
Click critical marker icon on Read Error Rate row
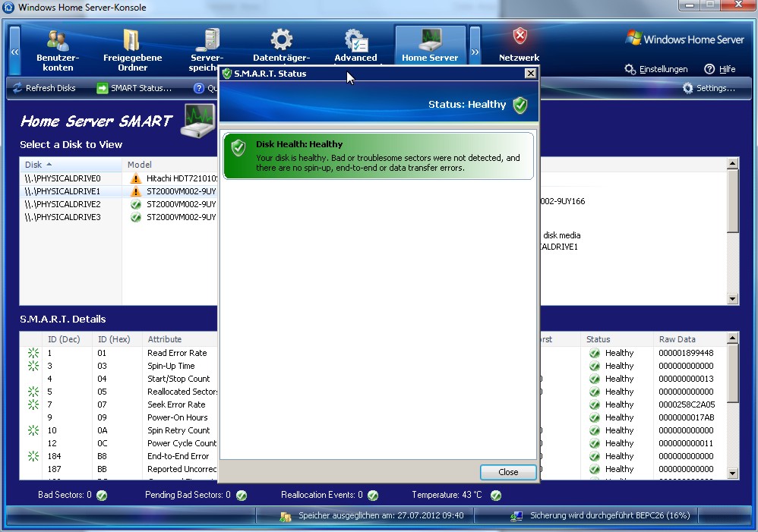(33, 353)
